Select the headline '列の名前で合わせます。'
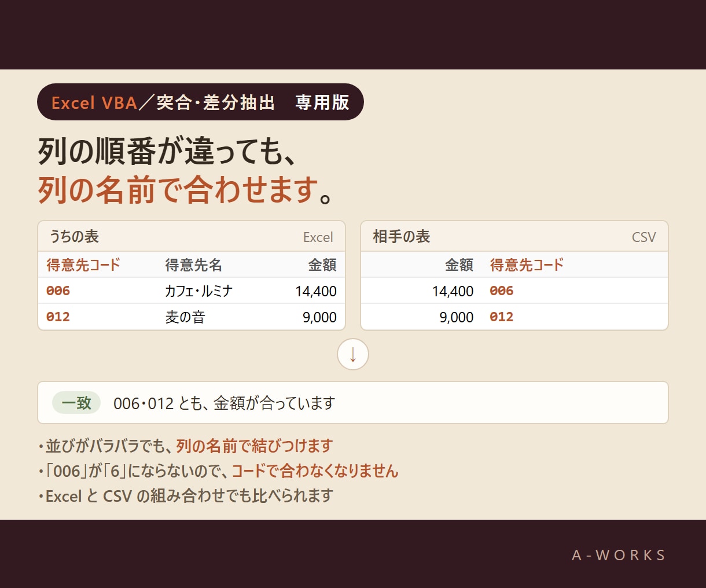Image resolution: width=706 pixels, height=588 pixels. pos(185,190)
